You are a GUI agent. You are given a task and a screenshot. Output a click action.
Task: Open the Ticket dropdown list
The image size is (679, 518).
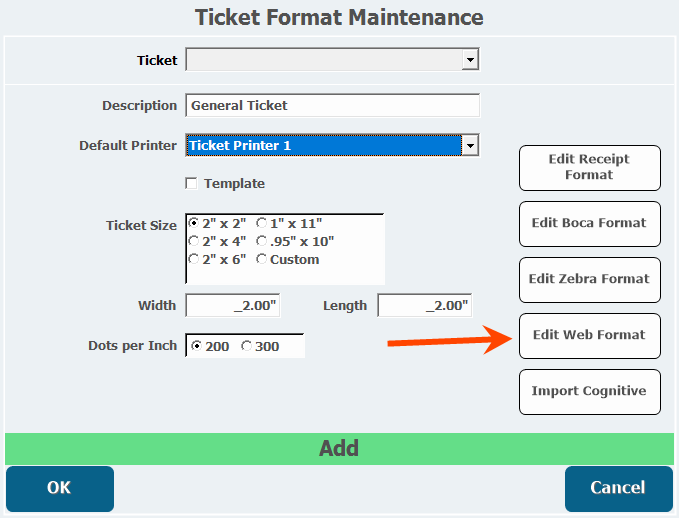coord(469,61)
